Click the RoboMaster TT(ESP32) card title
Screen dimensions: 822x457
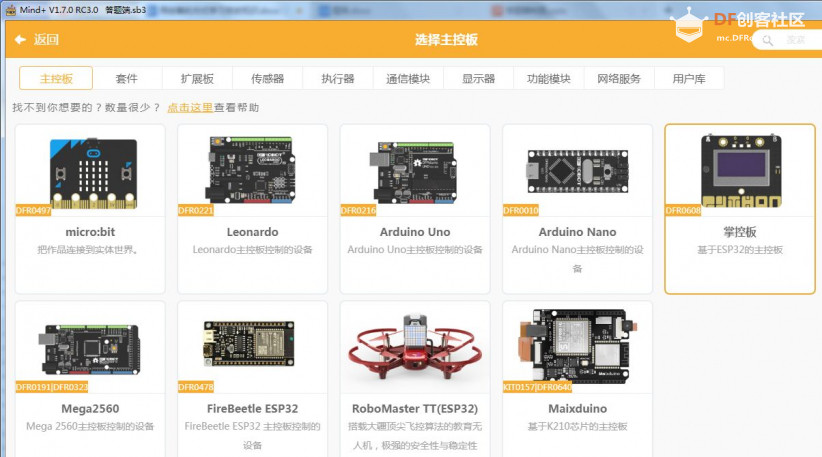pyautogui.click(x=415, y=409)
